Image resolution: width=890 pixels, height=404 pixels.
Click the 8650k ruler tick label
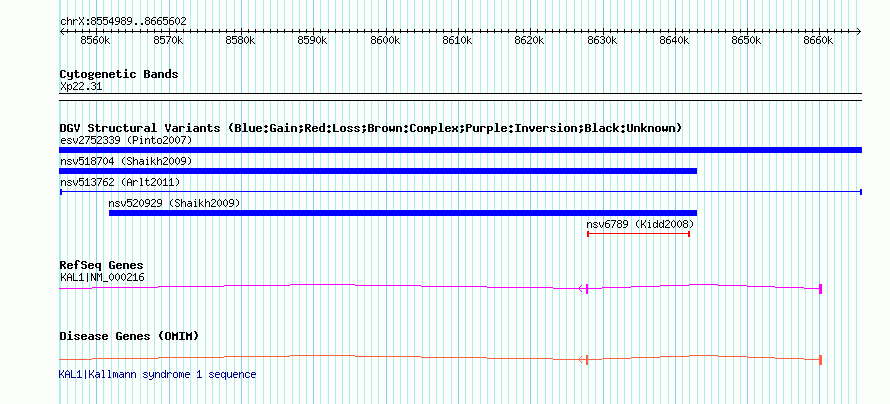click(x=747, y=41)
